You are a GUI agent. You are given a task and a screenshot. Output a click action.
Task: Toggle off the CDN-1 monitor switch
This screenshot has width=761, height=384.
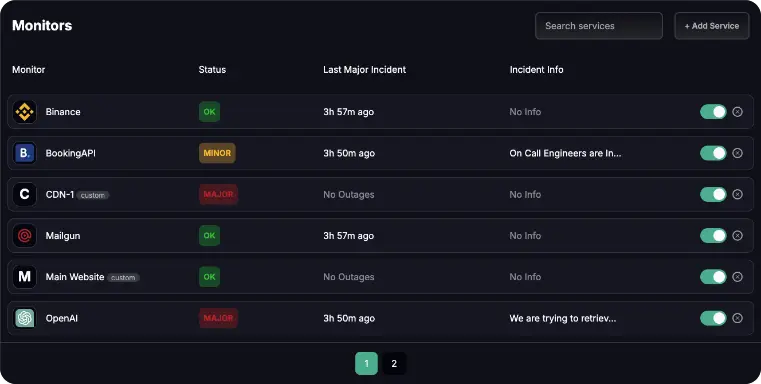point(713,194)
